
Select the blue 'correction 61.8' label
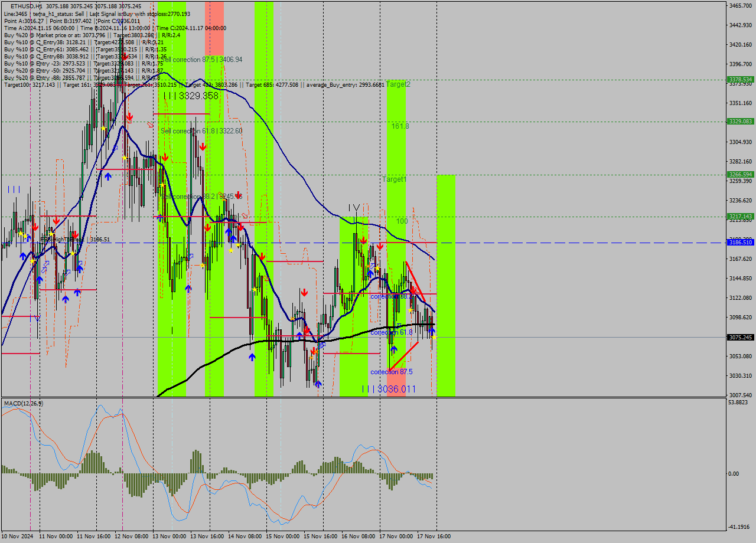[391, 332]
